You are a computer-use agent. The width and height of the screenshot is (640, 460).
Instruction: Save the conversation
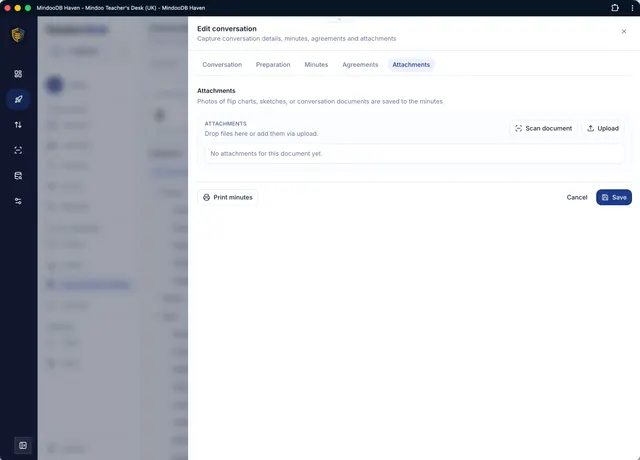[x=614, y=197]
